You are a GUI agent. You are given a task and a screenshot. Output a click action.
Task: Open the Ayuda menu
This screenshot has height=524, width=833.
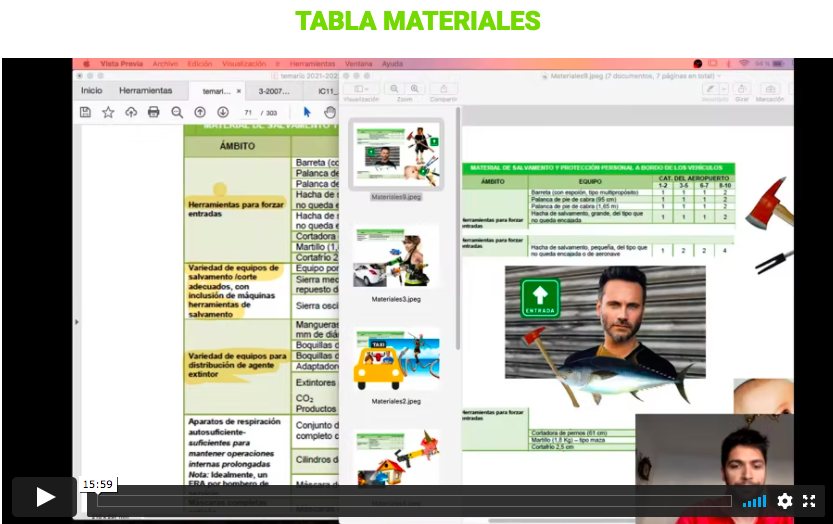(x=392, y=64)
